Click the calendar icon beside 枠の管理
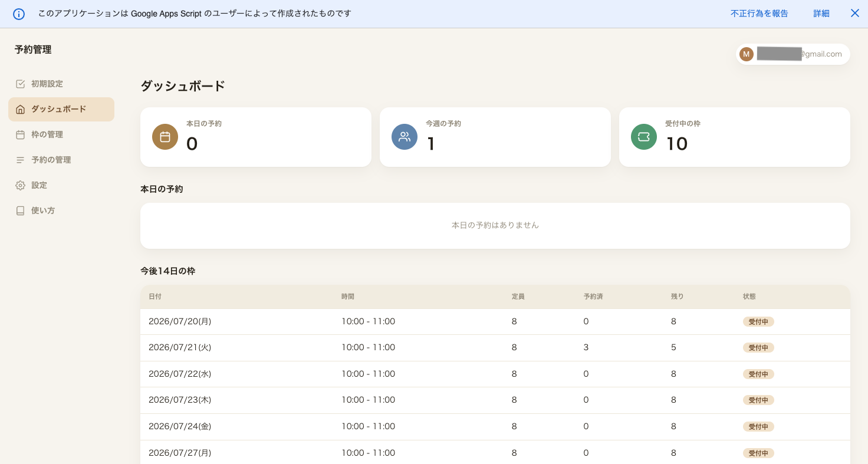Image resolution: width=868 pixels, height=464 pixels. point(20,134)
